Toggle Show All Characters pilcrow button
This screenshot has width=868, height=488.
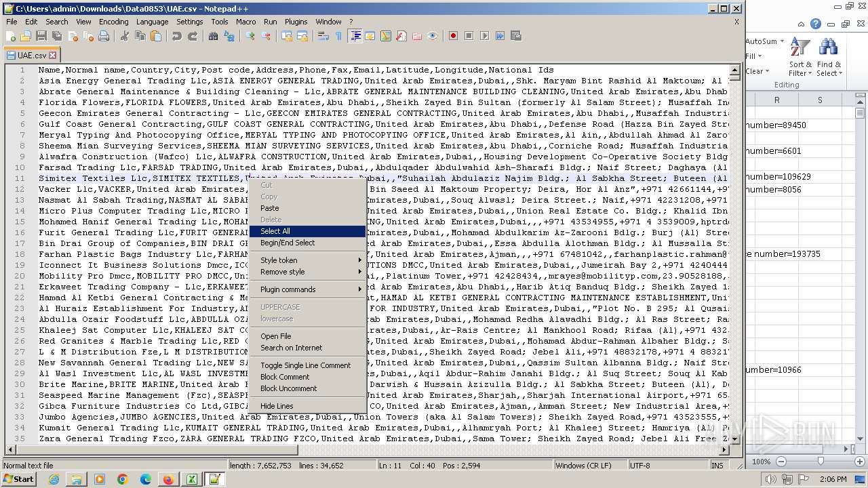pos(338,36)
